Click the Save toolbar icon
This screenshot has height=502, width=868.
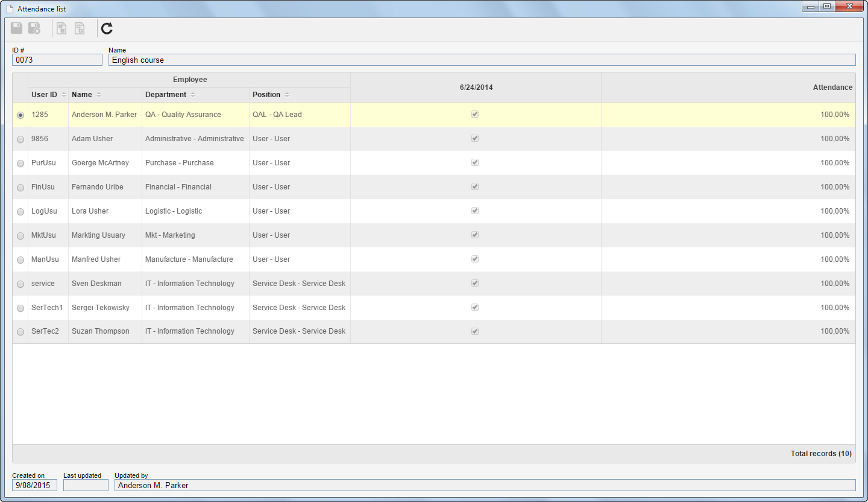(16, 28)
